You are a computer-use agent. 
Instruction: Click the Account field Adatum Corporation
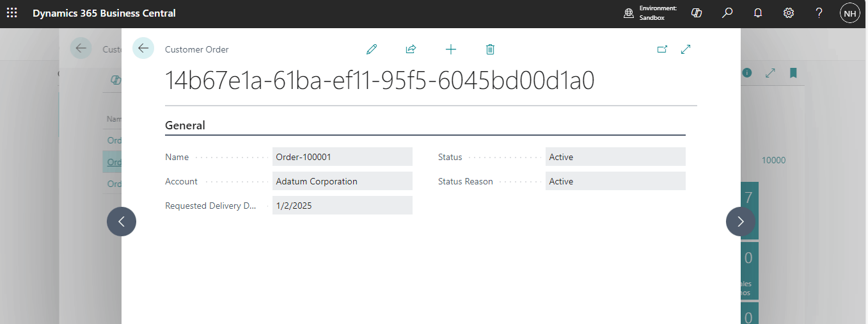coord(342,181)
